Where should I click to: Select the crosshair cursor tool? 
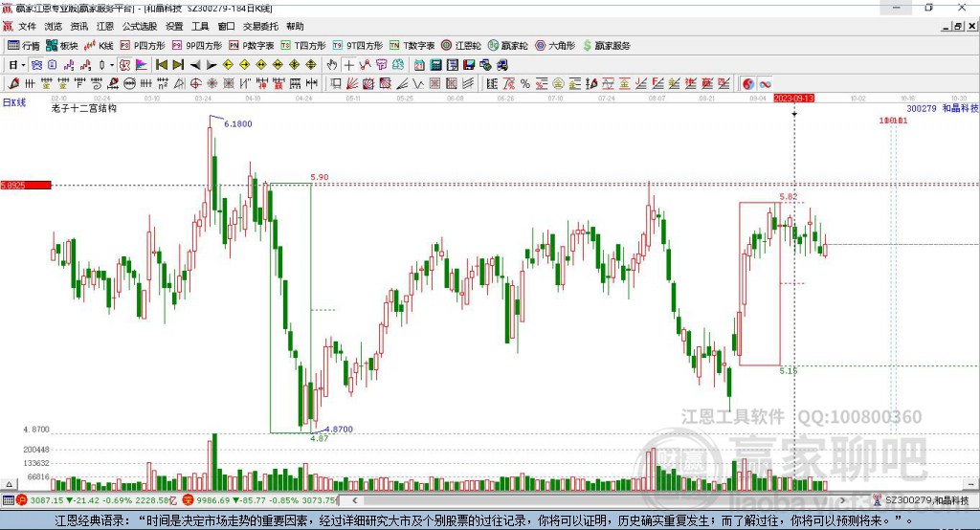[x=348, y=65]
